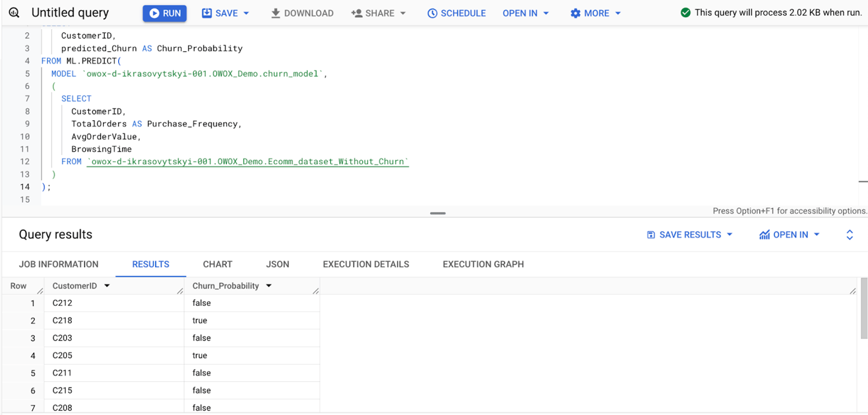The height and width of the screenshot is (415, 868).
Task: Open the EXECUTION GRAPH tab
Action: [484, 264]
